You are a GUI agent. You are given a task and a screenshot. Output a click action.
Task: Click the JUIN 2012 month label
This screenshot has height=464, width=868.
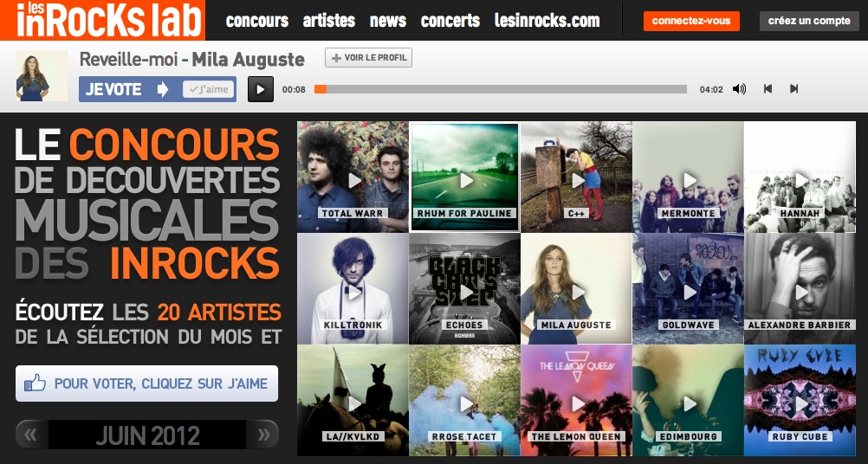click(147, 435)
